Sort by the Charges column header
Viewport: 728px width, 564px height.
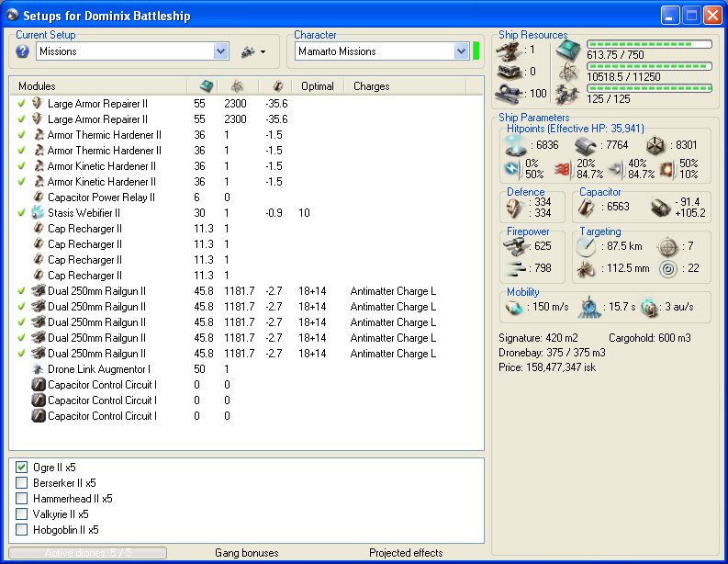[x=372, y=86]
